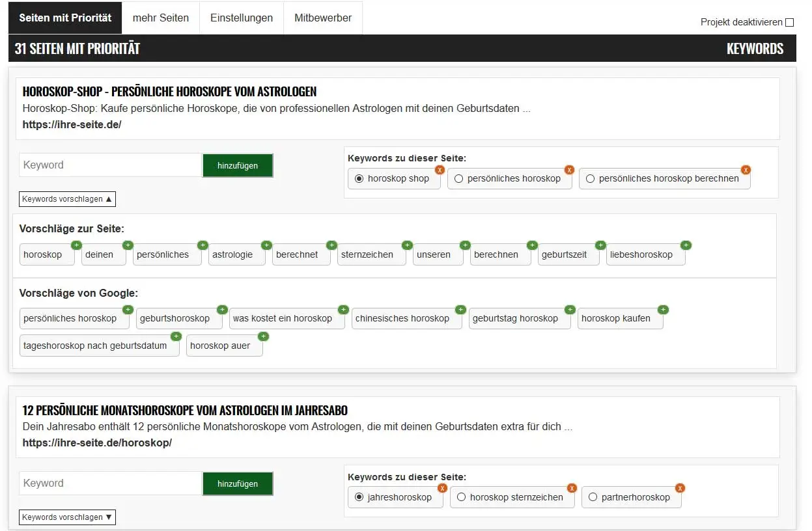Switch to the 'mehr Seiten' tab
This screenshot has height=531, width=812.
pyautogui.click(x=160, y=18)
